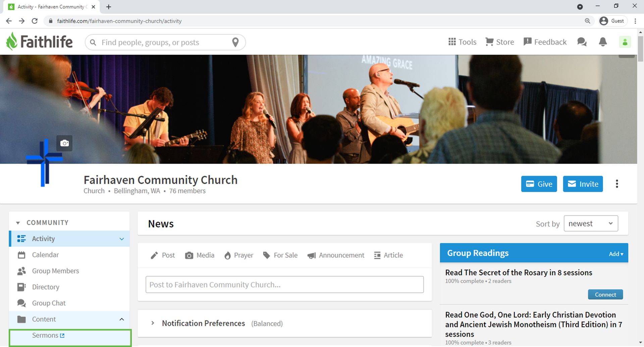The width and height of the screenshot is (644, 347).
Task: Click the Faithlife logo
Action: point(39,42)
